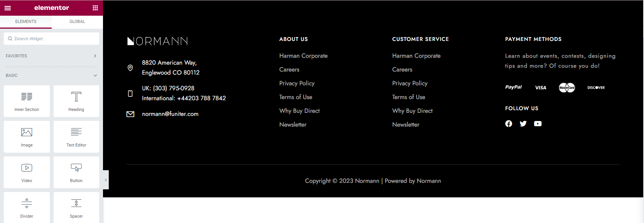
Task: Choose the Text Editor widget
Action: 76,137
